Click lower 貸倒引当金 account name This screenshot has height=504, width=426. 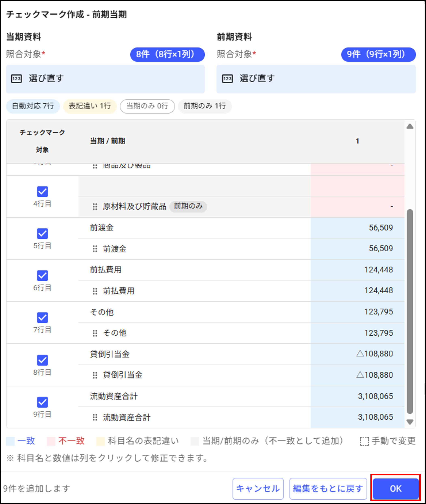pyautogui.click(x=123, y=375)
